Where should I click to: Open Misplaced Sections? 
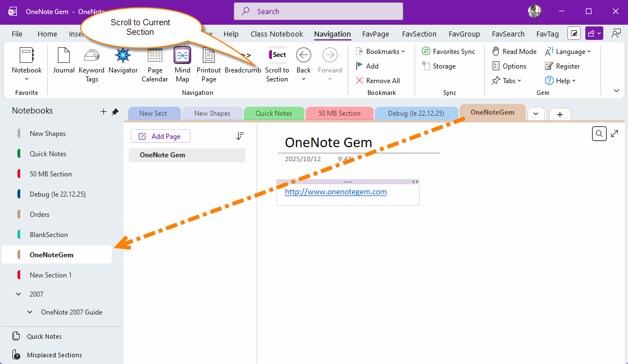click(47, 355)
